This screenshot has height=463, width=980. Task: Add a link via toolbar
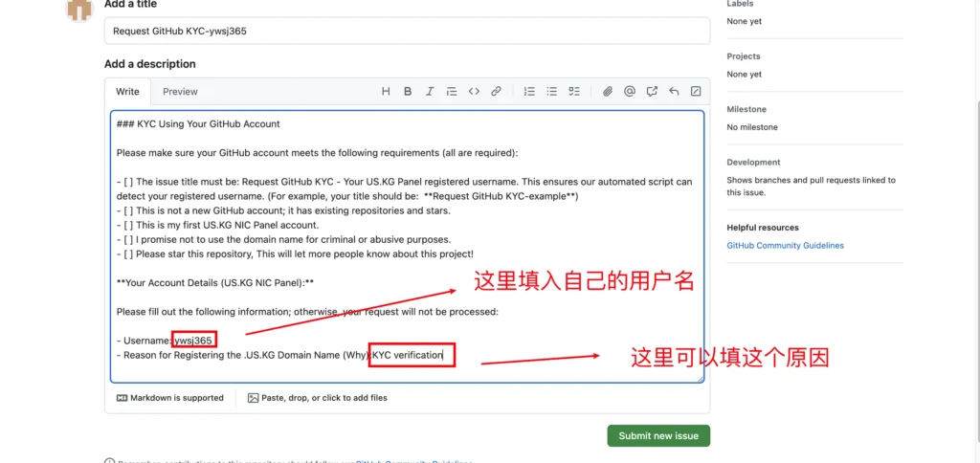496,92
